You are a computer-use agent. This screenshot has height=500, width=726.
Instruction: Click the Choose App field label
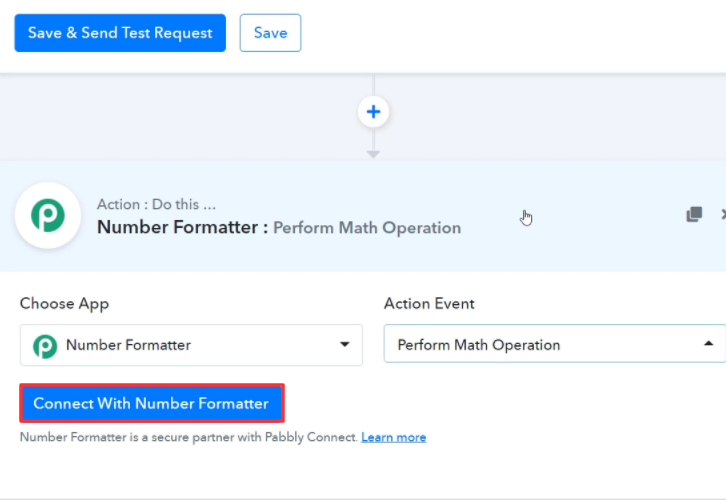[x=64, y=304]
